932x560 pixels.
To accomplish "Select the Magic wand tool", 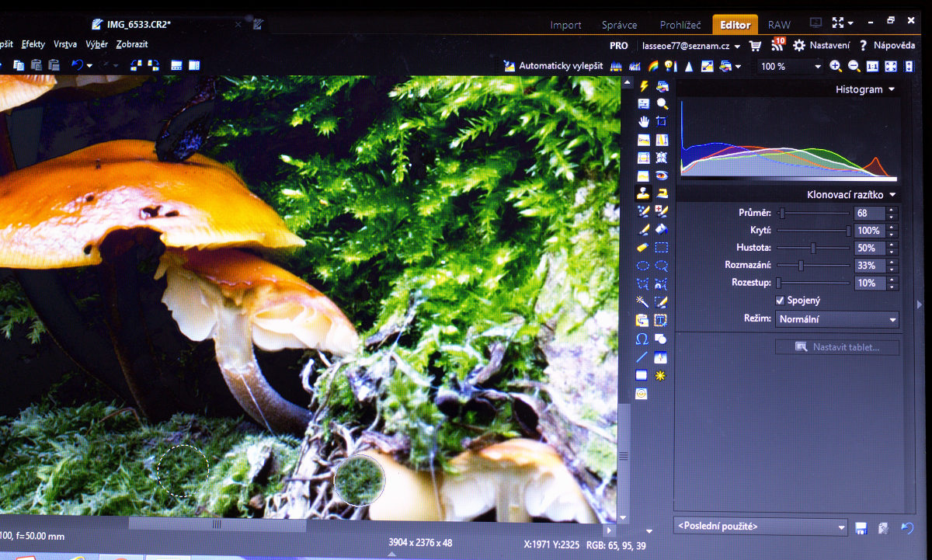I will click(x=643, y=301).
